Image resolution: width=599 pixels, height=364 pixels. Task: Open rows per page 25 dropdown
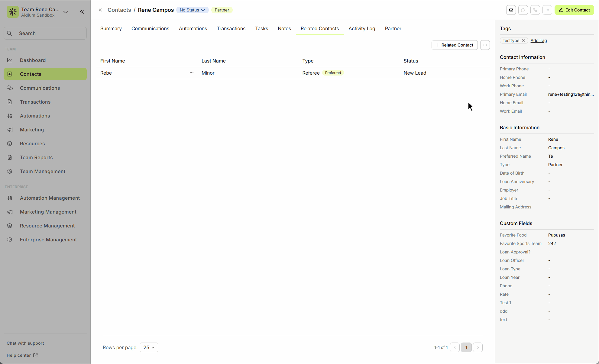point(149,347)
